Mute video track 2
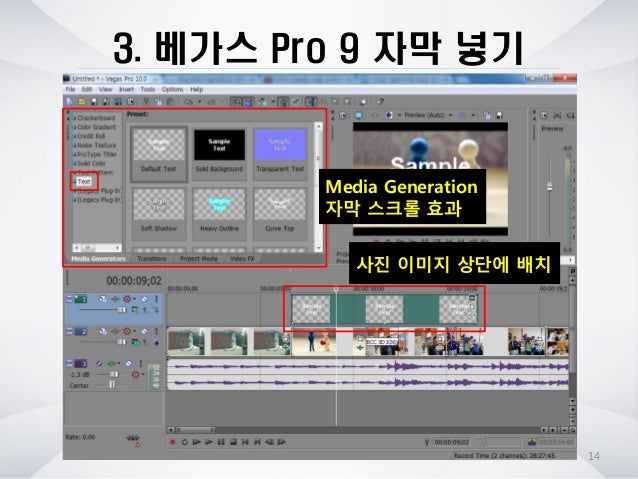Screen dimensions: 638x479 [x=144, y=332]
